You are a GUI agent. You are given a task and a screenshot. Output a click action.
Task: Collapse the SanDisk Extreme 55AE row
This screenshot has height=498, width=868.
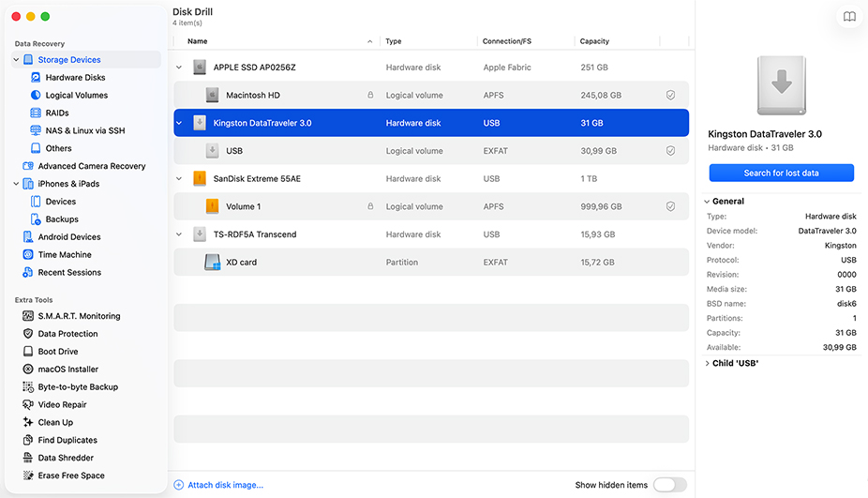click(179, 178)
